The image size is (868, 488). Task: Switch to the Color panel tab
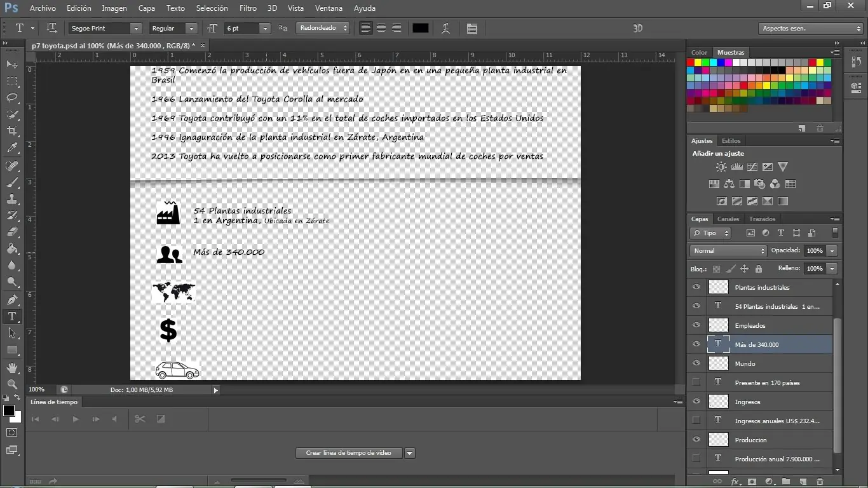(700, 53)
